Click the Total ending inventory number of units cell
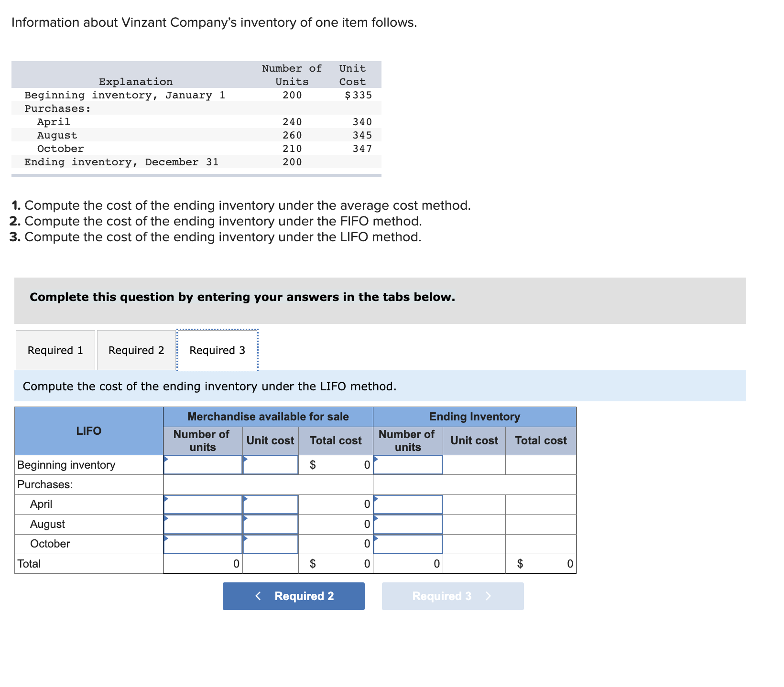The width and height of the screenshot is (784, 687). [x=408, y=564]
